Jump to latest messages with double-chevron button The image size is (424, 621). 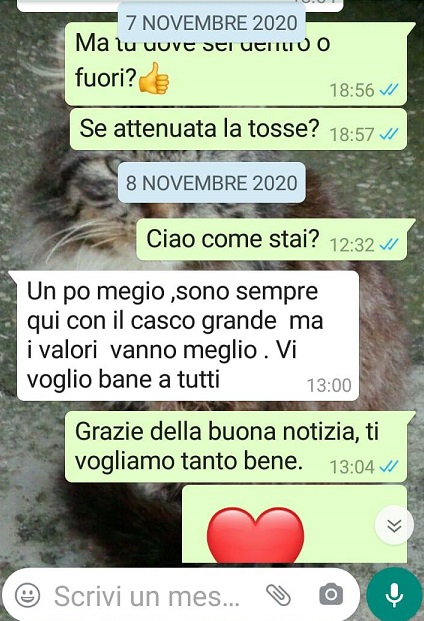(394, 526)
